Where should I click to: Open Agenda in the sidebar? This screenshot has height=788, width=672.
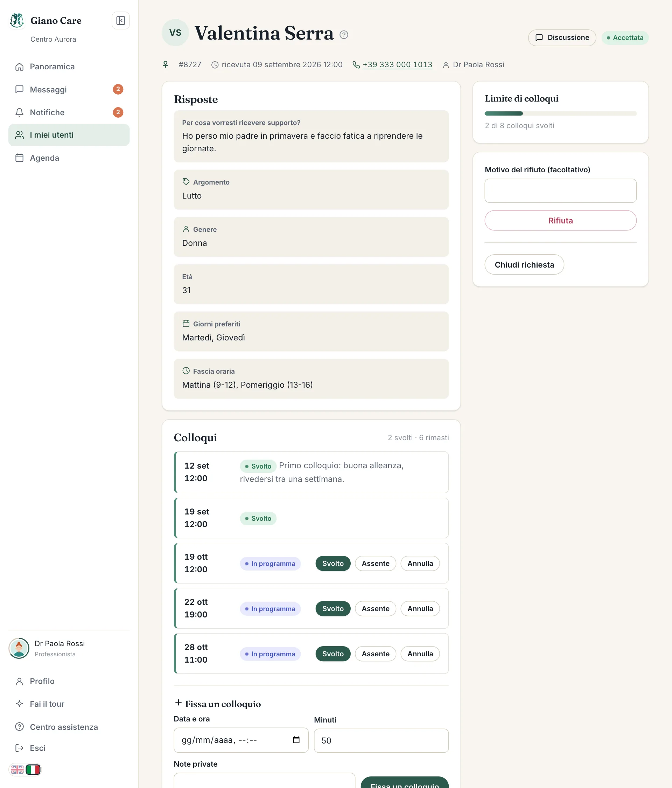coord(69,158)
